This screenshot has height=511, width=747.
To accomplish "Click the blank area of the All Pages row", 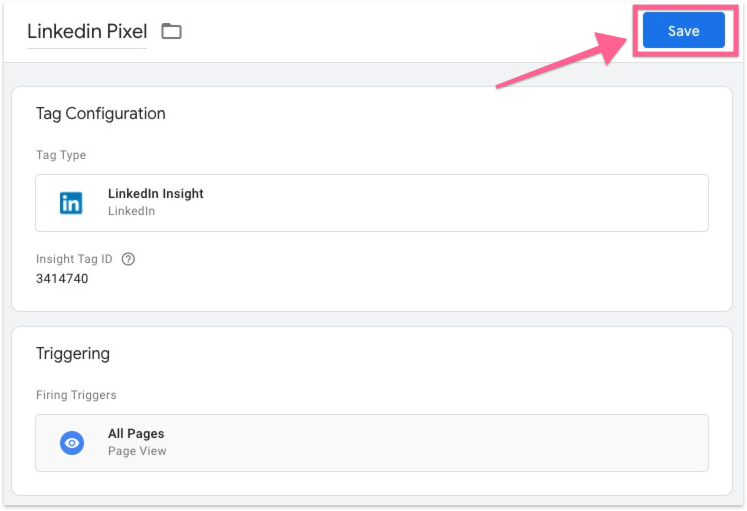I will tap(450, 443).
